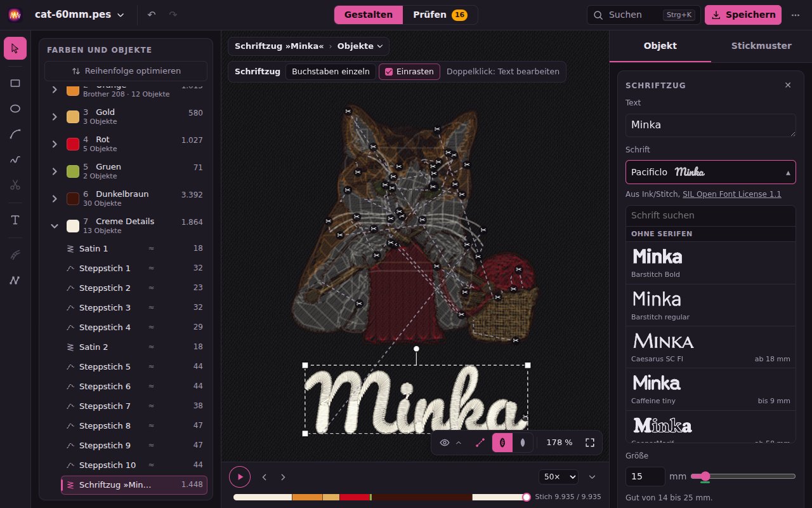Collapse the 7 Creme Details group

(x=55, y=225)
